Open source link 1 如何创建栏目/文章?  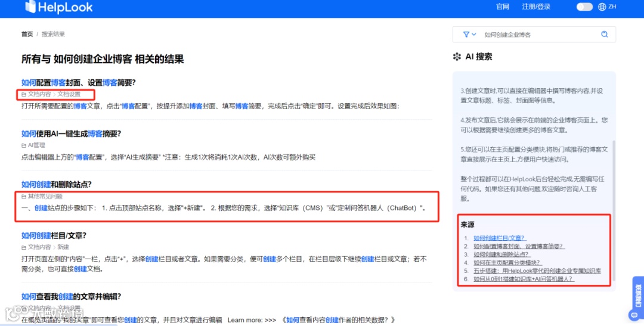pyautogui.click(x=500, y=238)
